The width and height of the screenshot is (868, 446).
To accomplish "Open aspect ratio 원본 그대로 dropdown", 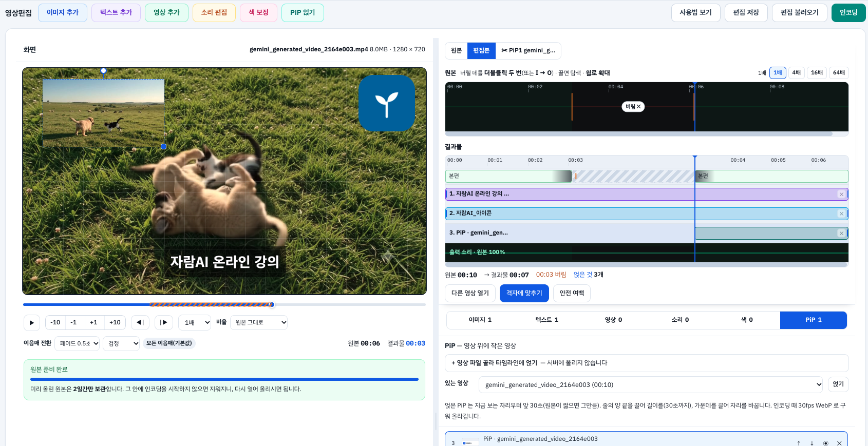I will [259, 322].
